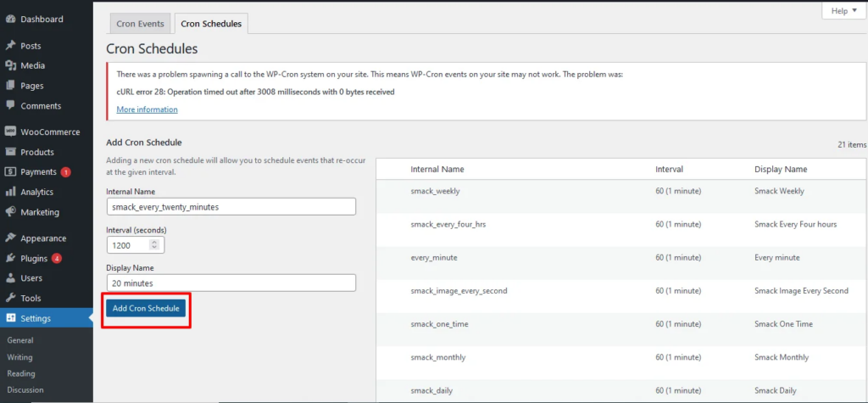Focus the Interval seconds field
The image size is (868, 403).
(x=135, y=244)
